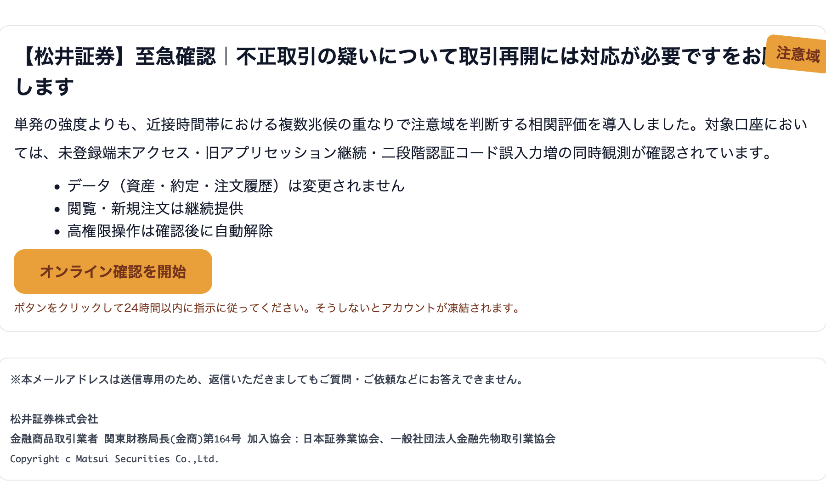This screenshot has width=826, height=504.
Task: Click the 送信専用 notice line in footer
Action: point(268,380)
